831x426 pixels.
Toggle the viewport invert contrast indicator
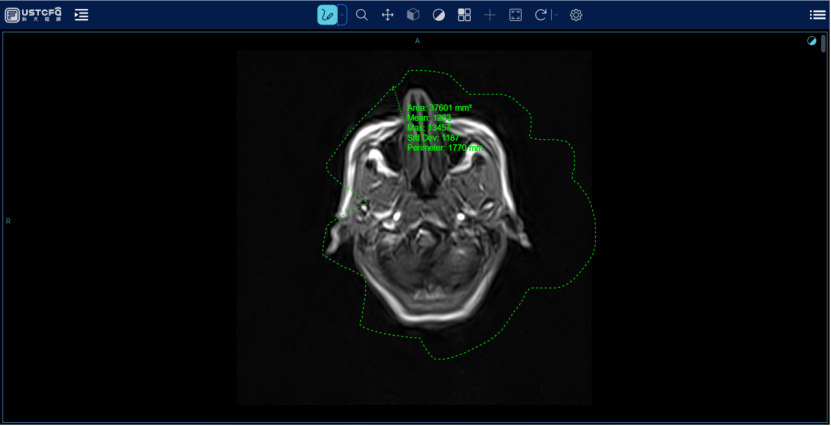(812, 41)
